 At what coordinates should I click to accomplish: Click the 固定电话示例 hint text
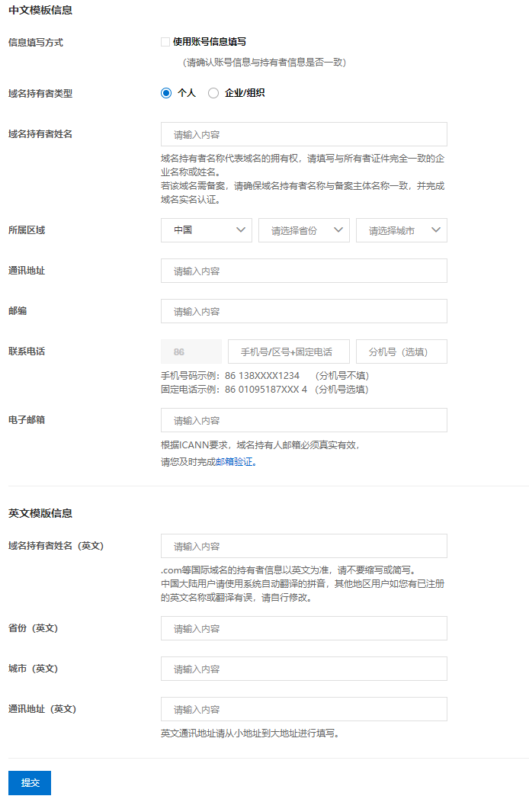tap(265, 389)
